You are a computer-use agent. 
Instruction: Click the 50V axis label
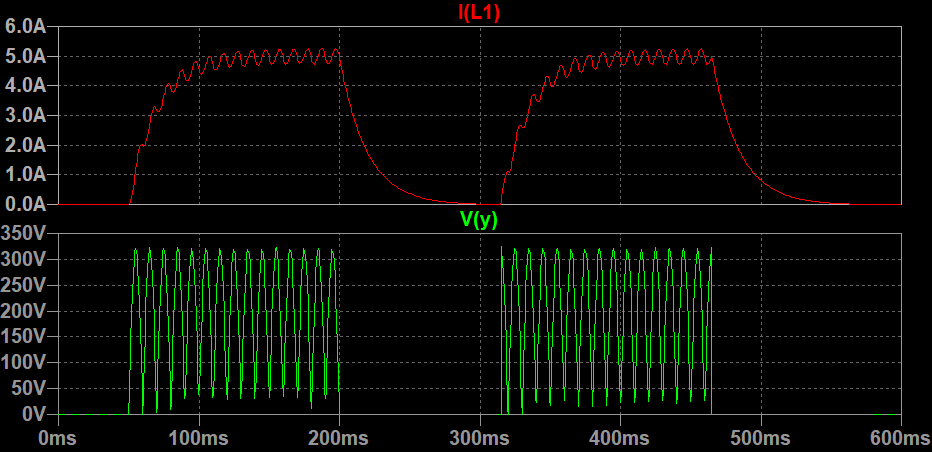point(28,388)
